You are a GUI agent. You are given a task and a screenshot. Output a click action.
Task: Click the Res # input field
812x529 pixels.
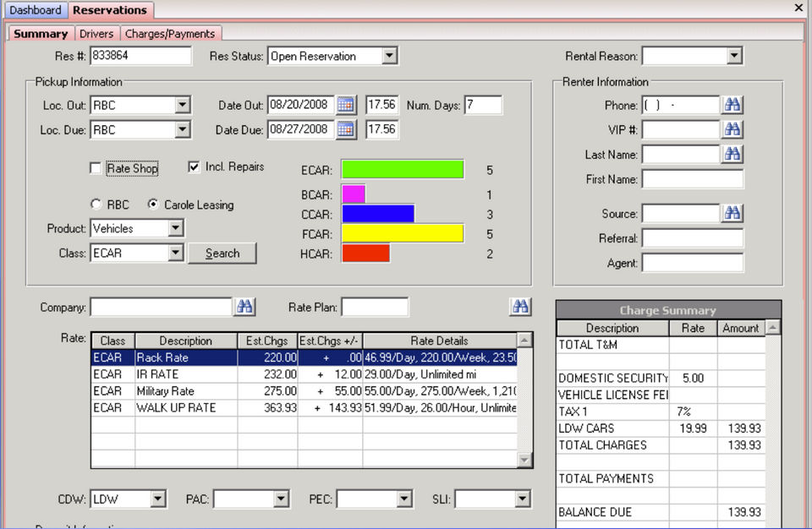pos(140,57)
